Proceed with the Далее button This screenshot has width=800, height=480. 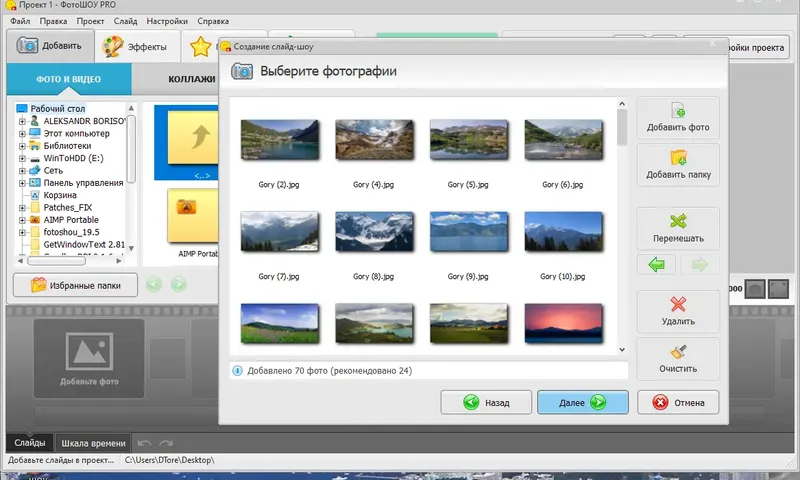click(x=583, y=402)
